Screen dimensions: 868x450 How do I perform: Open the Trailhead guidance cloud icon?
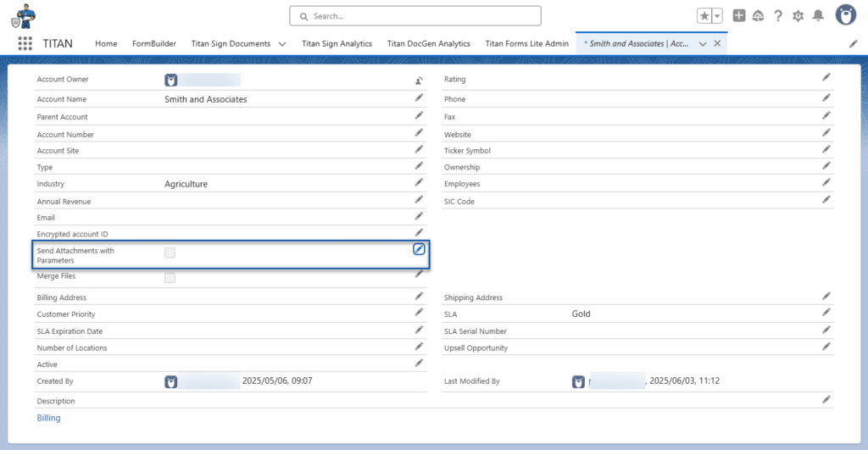pos(759,16)
